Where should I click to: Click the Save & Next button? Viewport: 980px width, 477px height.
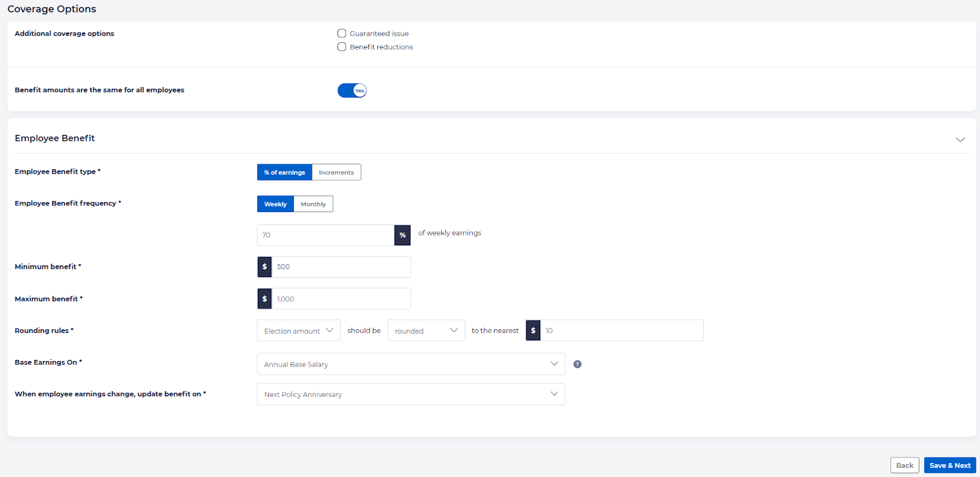949,465
